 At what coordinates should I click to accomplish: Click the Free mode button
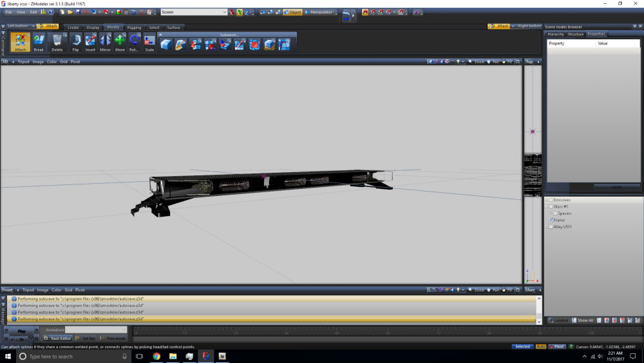(113, 338)
